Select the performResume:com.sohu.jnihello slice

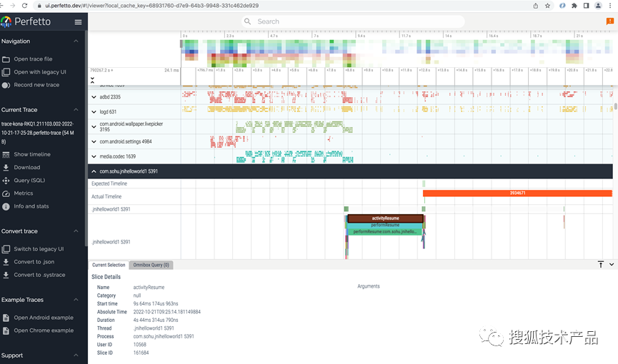tap(384, 232)
